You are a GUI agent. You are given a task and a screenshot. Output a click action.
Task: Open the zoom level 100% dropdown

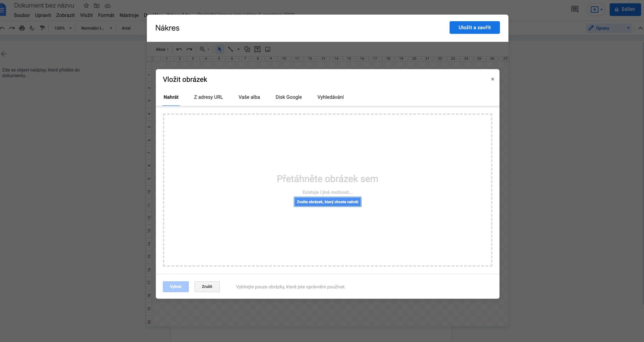[x=62, y=28]
